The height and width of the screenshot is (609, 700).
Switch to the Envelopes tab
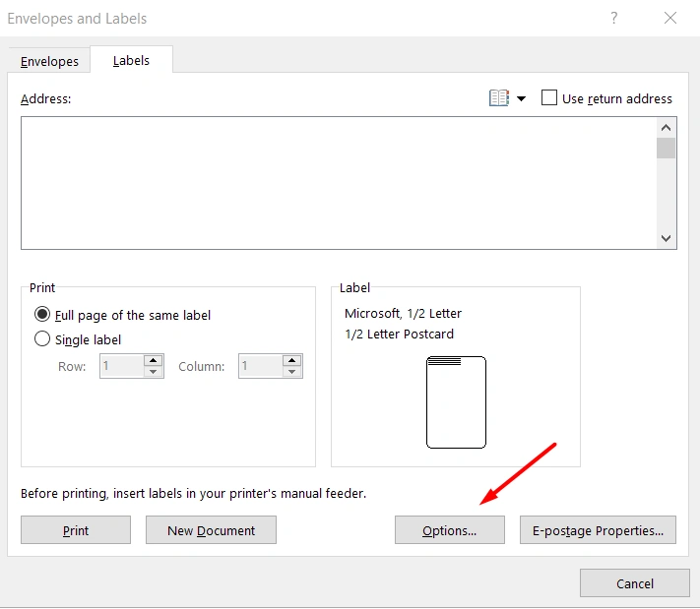(x=49, y=61)
